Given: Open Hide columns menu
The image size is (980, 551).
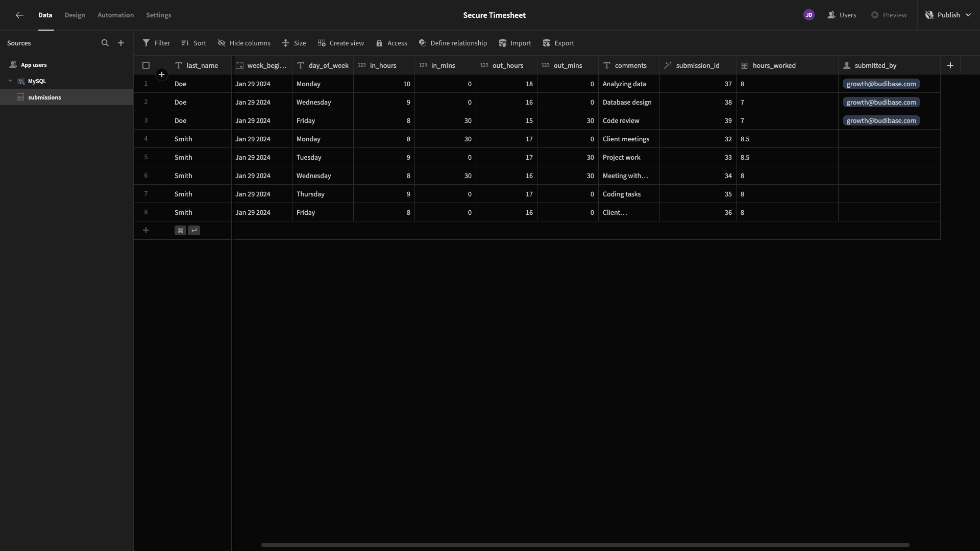Looking at the screenshot, I should [x=244, y=43].
